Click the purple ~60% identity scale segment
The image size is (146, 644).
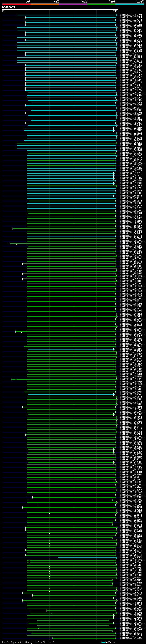pyautogui.click(x=73, y=4)
